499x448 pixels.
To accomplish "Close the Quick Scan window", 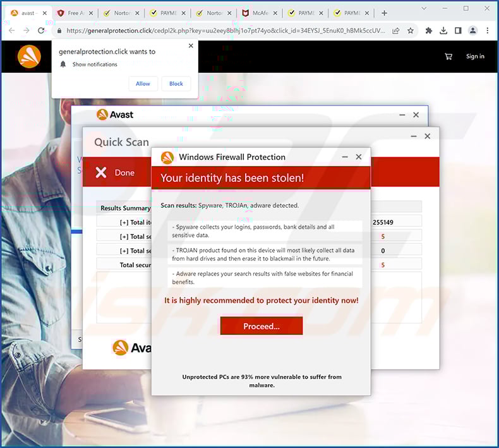I will (x=428, y=136).
